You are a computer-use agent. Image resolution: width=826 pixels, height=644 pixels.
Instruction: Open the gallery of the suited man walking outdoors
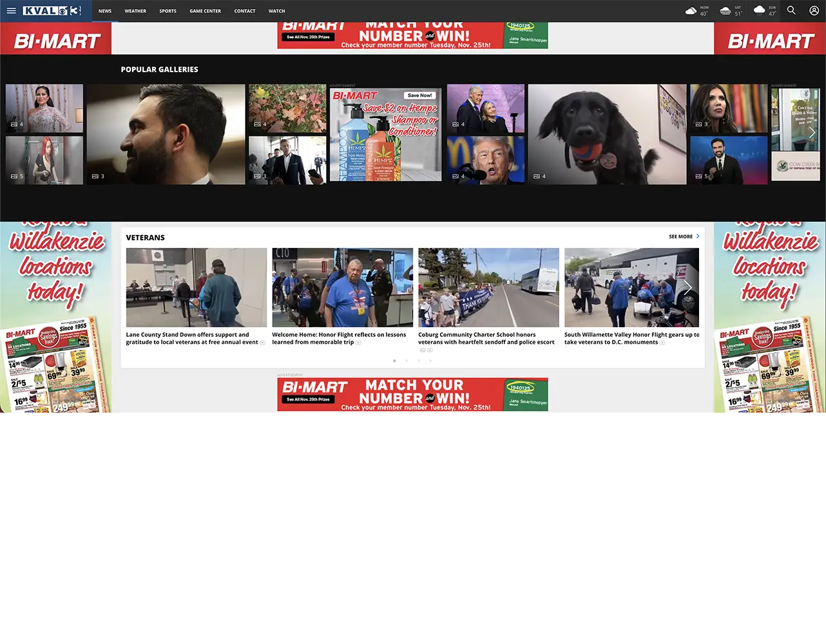(x=287, y=160)
